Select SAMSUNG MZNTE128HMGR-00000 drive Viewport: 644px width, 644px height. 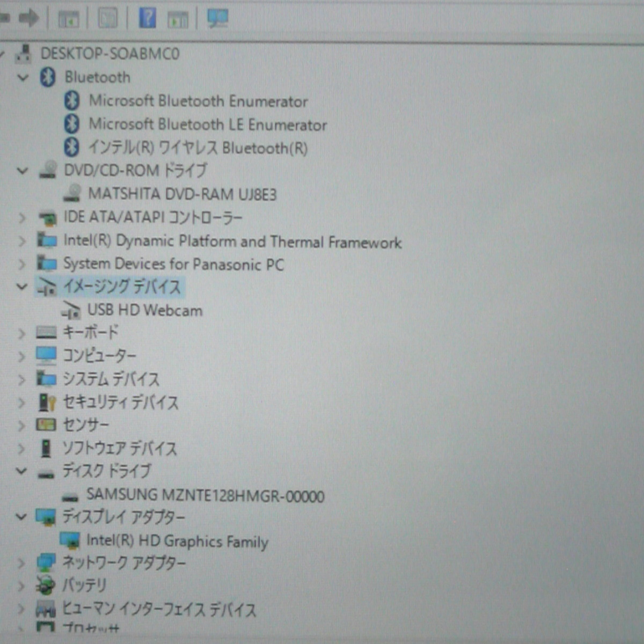pos(205,495)
